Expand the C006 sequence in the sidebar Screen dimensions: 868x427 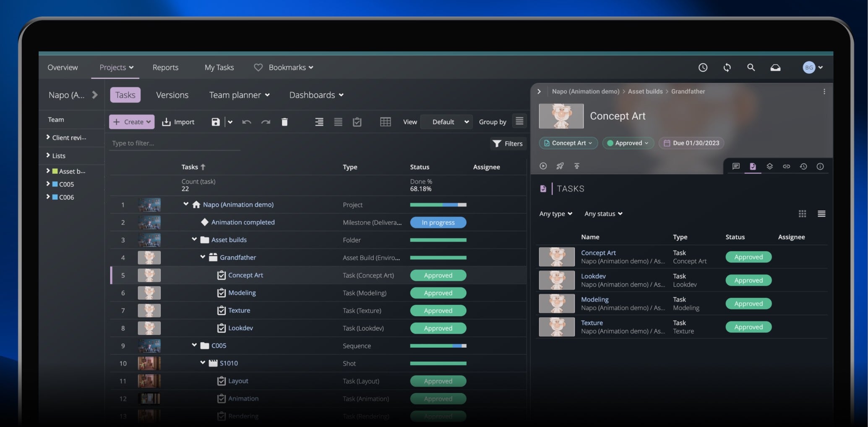click(47, 197)
